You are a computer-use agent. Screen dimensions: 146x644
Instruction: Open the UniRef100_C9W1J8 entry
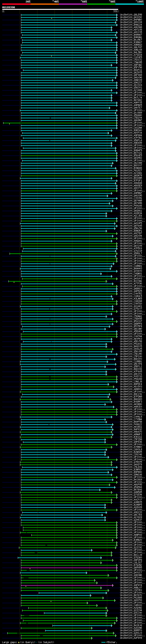click(131, 382)
